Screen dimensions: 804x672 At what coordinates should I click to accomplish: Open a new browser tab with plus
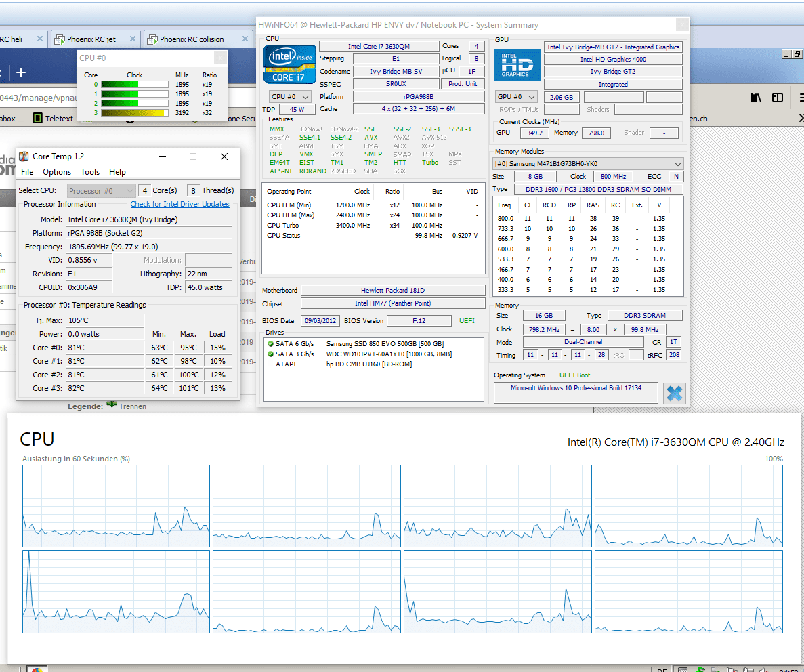tap(21, 72)
